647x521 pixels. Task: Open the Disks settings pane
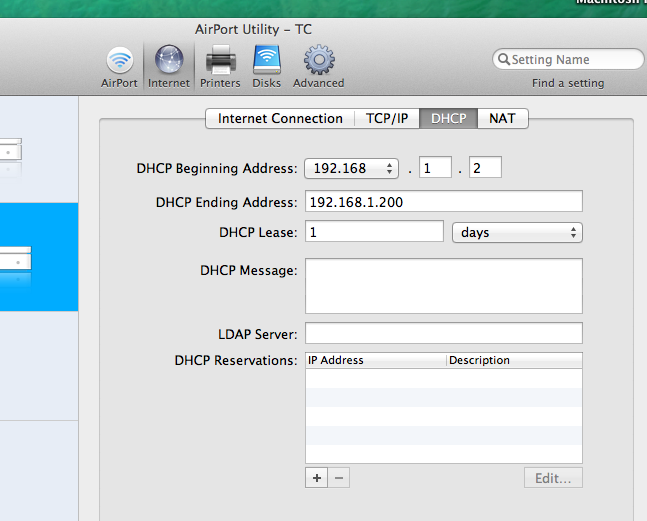click(267, 67)
